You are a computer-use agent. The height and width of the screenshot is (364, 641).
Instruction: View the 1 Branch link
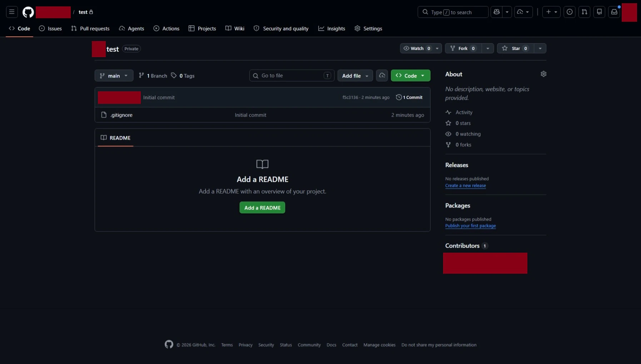[x=153, y=76]
